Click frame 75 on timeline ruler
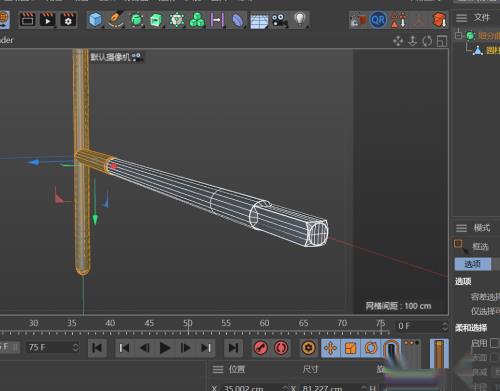 380,323
